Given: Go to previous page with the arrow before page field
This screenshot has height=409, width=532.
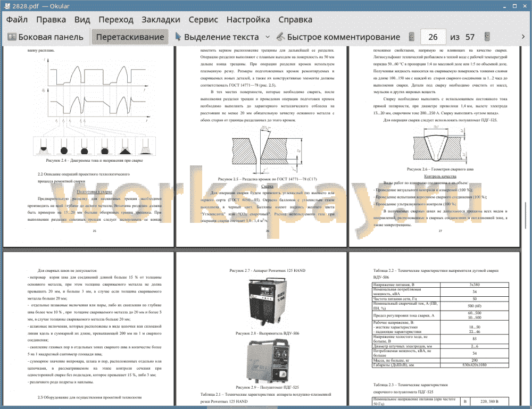Looking at the screenshot, I should (412, 37).
